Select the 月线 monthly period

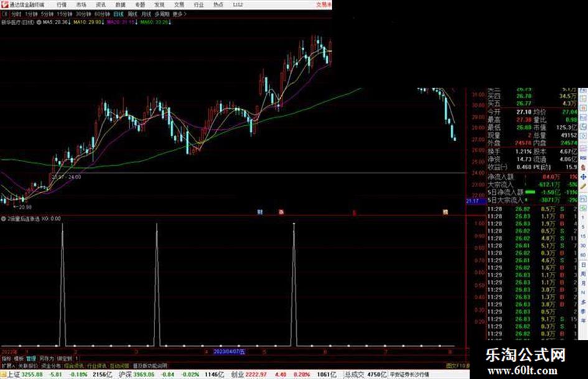146,14
